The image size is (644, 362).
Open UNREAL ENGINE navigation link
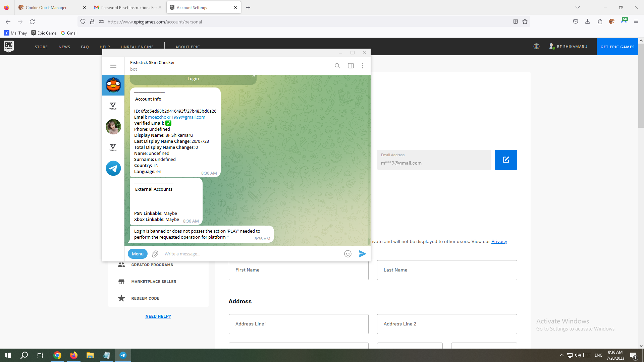click(137, 47)
